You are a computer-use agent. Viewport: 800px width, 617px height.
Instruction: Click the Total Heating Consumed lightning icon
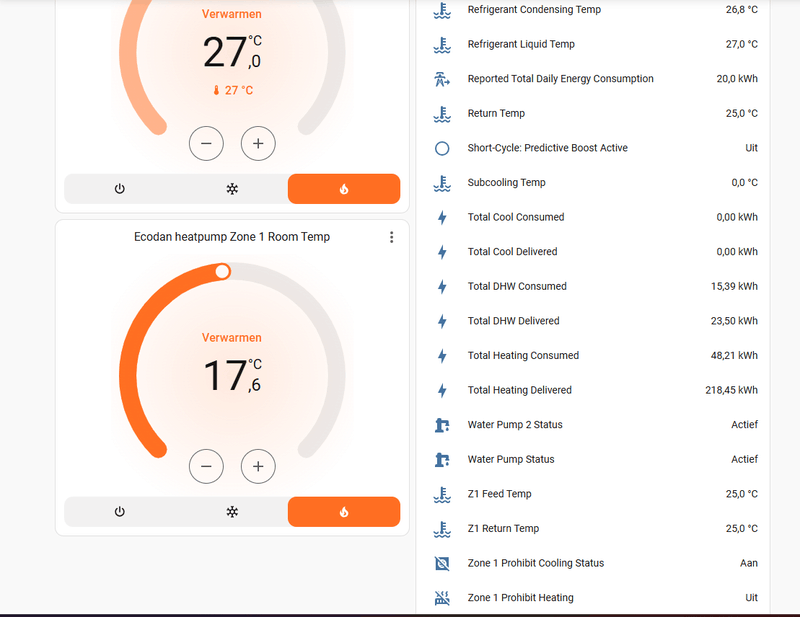coord(442,356)
